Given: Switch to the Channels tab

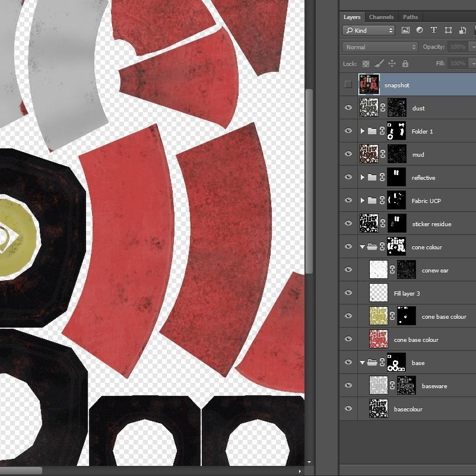Looking at the screenshot, I should coord(381,17).
